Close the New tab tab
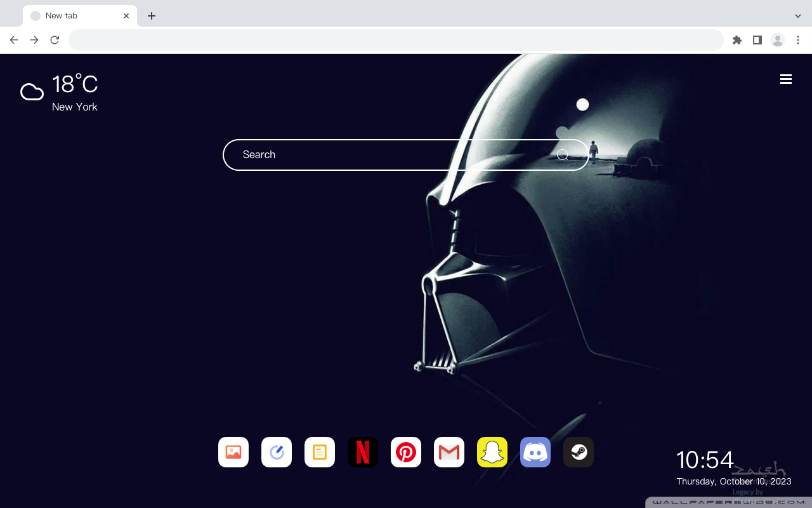Screen dimensions: 812x508 (126, 16)
